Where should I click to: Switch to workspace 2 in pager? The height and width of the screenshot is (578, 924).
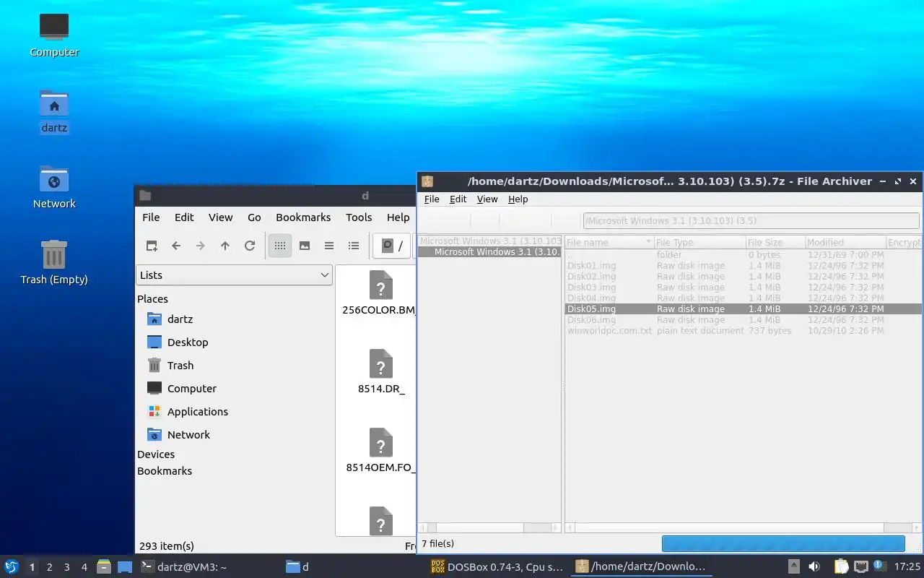(x=50, y=567)
